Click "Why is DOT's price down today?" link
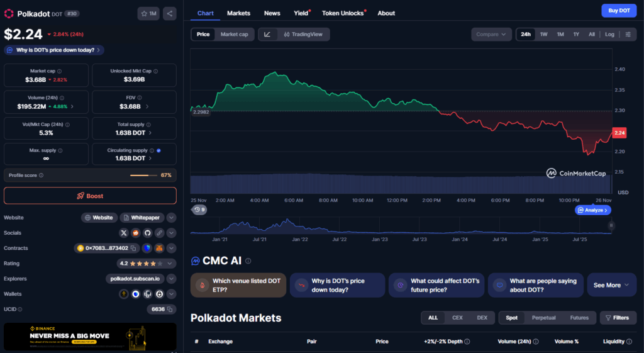Screen dimensions: 644x353 [53, 50]
